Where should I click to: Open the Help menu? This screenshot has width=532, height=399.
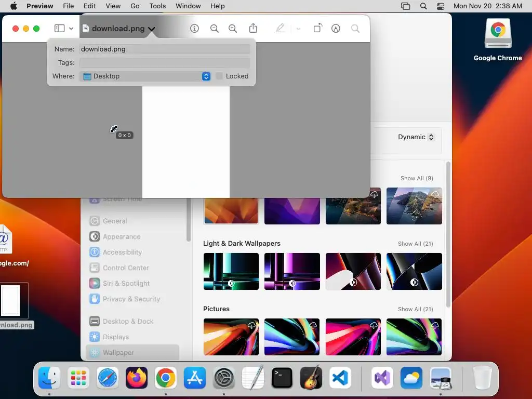(x=218, y=6)
